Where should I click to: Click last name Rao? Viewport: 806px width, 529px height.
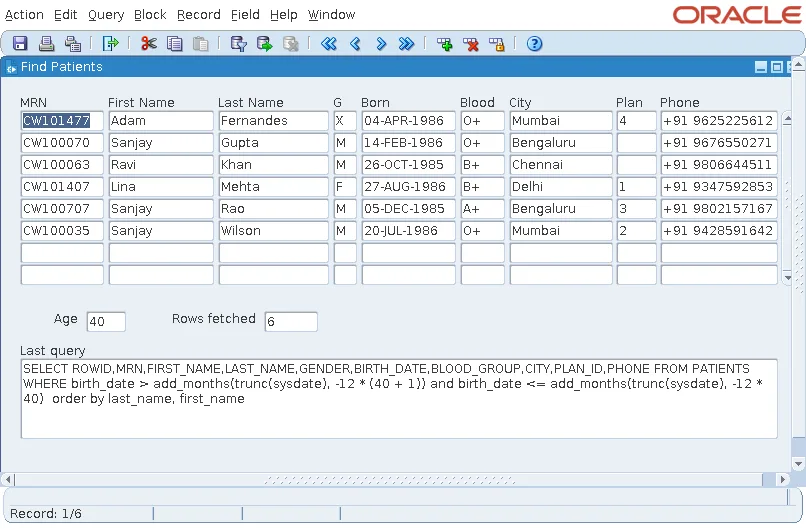[x=273, y=209]
